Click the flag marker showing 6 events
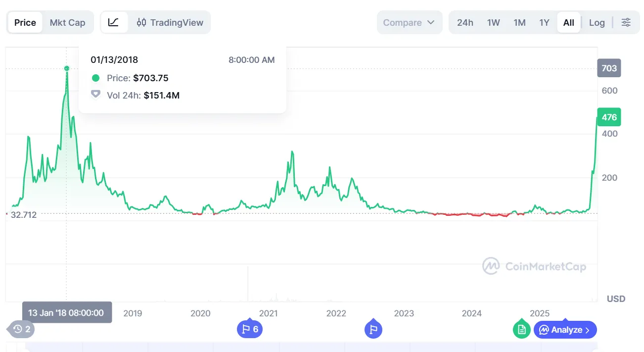644x352 pixels. click(250, 329)
